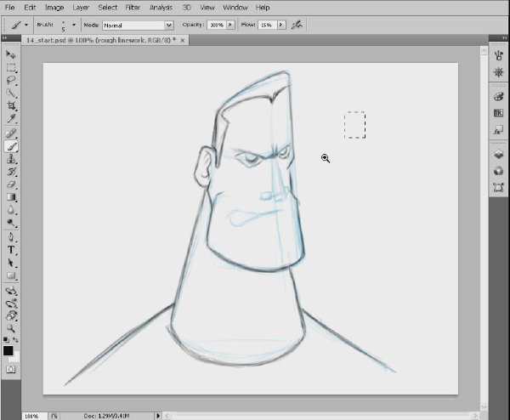
Task: Click the Flow value field
Action: (x=267, y=25)
